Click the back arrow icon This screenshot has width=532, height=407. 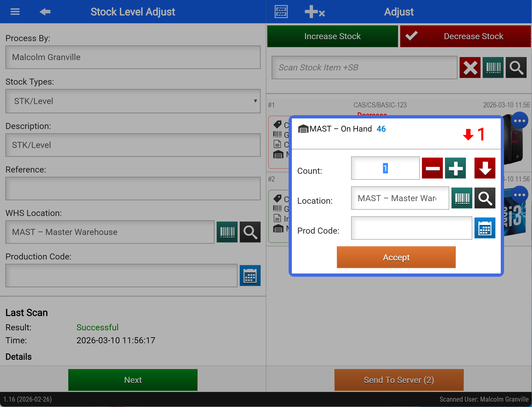(x=45, y=12)
